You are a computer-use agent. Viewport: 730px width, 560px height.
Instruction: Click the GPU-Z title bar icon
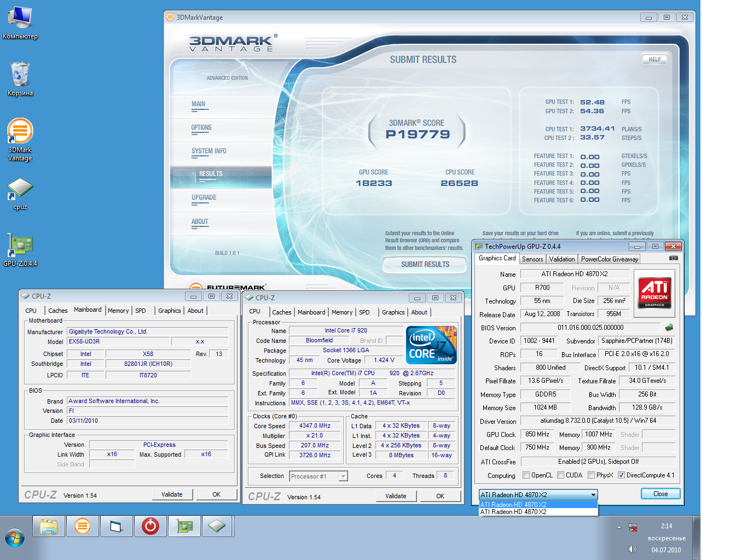coord(479,247)
